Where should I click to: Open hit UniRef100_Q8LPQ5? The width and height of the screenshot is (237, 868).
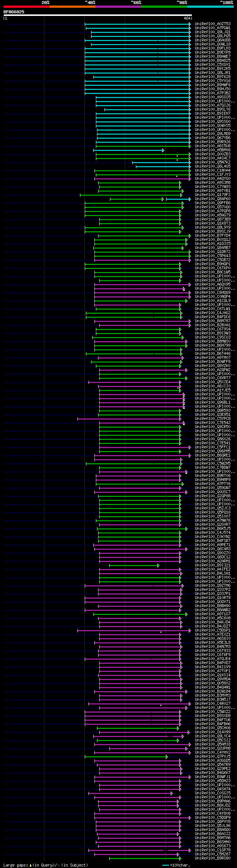[213, 36]
